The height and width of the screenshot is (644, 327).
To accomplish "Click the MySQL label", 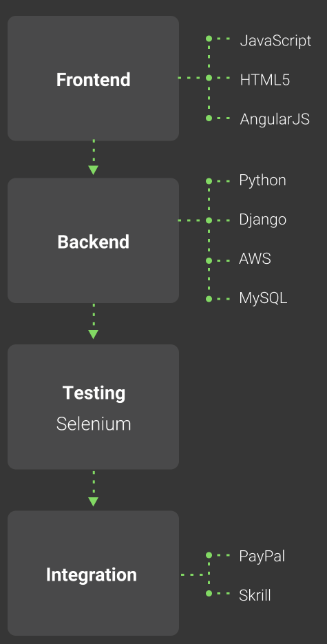I will click(263, 298).
